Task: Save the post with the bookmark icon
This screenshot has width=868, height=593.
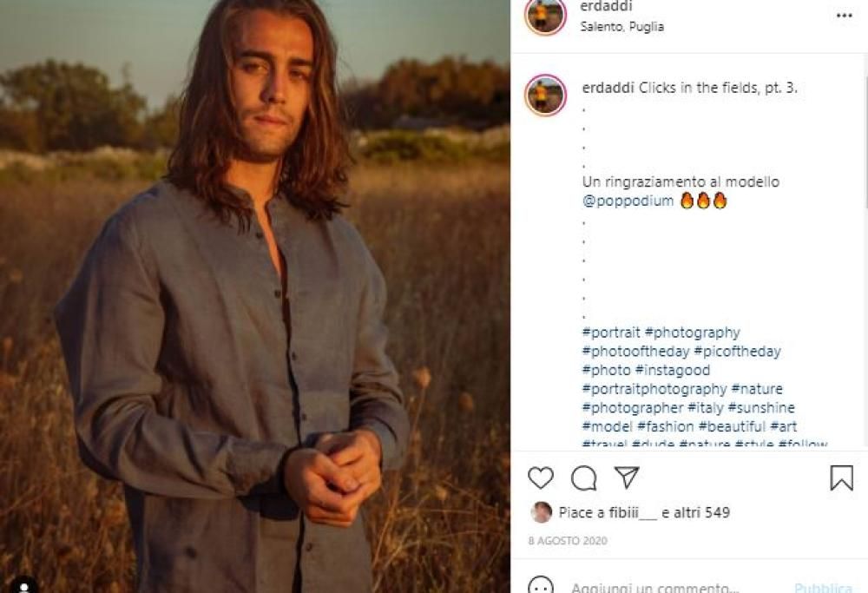Action: pyautogui.click(x=841, y=478)
